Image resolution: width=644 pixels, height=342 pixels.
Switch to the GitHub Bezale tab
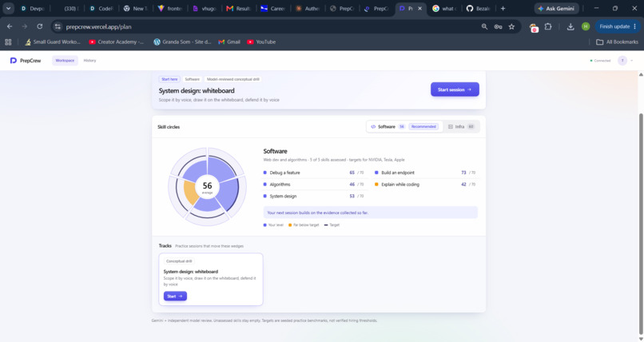479,8
